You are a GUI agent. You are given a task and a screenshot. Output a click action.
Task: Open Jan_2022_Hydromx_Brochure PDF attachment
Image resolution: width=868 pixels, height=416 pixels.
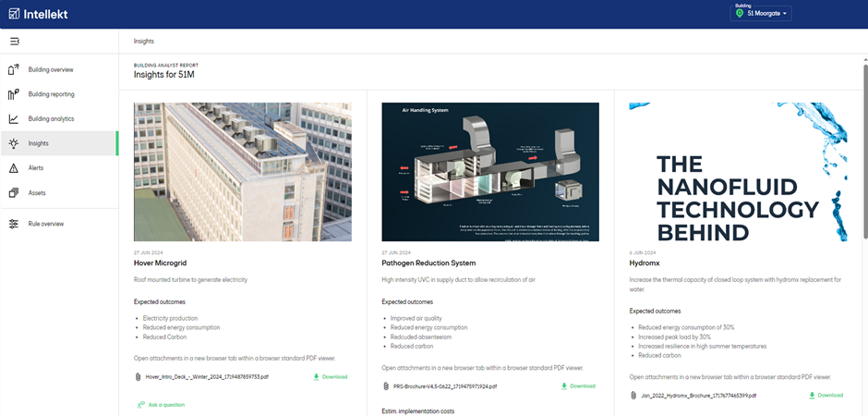coord(699,396)
